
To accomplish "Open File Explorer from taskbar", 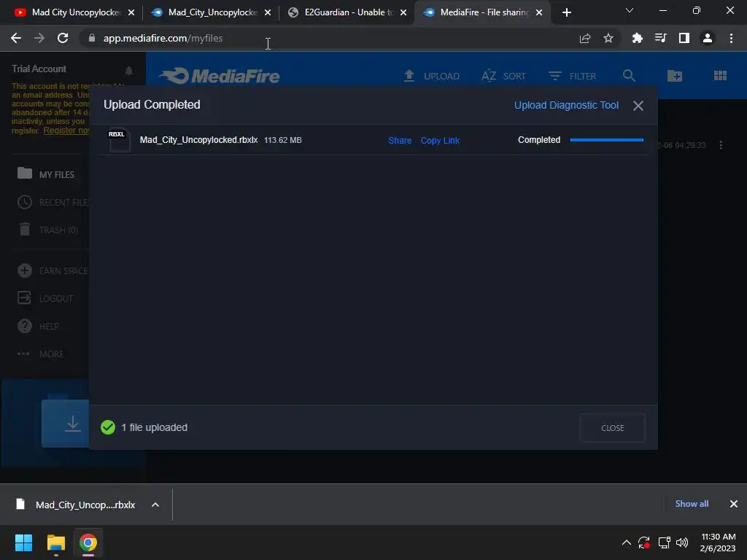I will click(55, 542).
